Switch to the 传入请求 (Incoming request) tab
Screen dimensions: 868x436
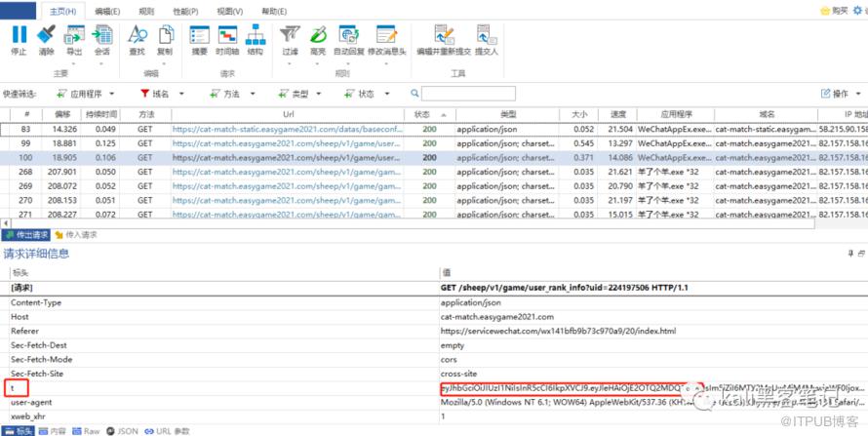tap(76, 235)
